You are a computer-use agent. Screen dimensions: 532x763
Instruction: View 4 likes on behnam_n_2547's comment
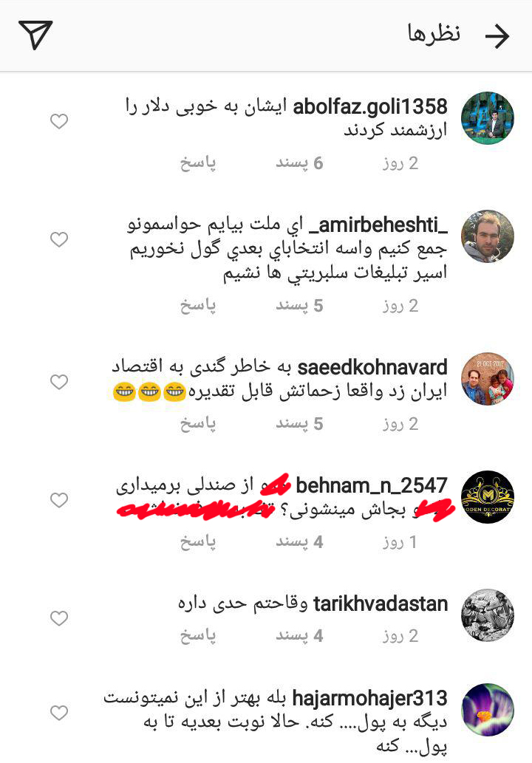tap(299, 541)
